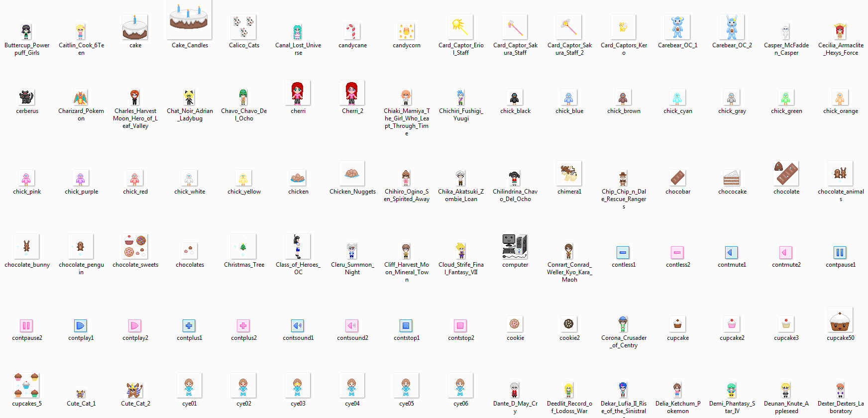The image size is (868, 418).
Task: Click the chick_yellow icon
Action: point(243,178)
